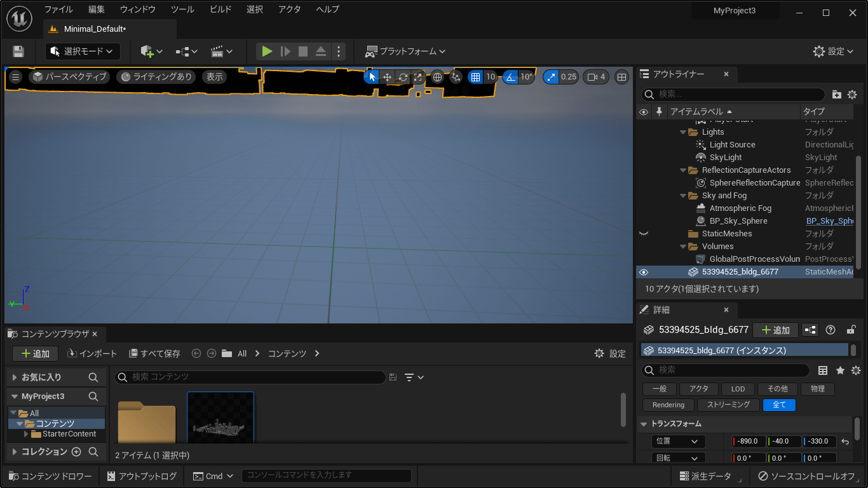Toggle the 全て (All) property filter

coord(779,405)
